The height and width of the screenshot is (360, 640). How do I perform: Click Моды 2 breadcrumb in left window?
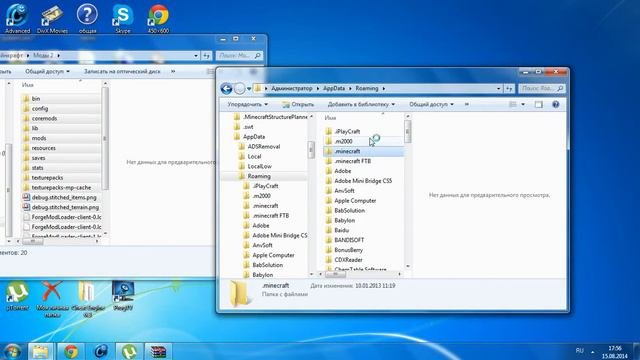coord(43,55)
